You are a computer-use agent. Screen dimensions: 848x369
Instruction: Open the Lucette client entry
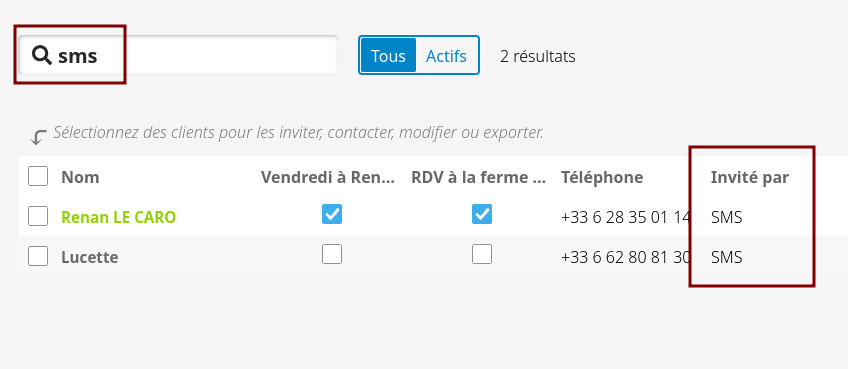pyautogui.click(x=90, y=256)
